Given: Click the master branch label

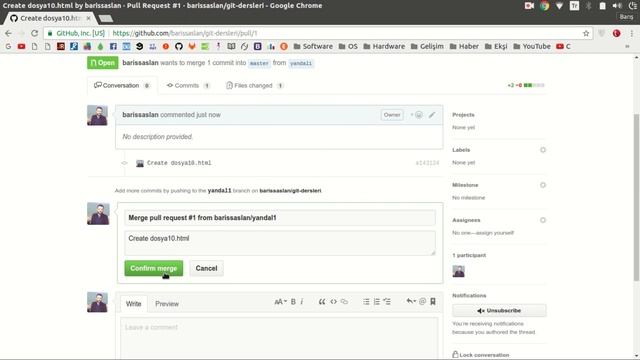Looking at the screenshot, I should tap(259, 63).
